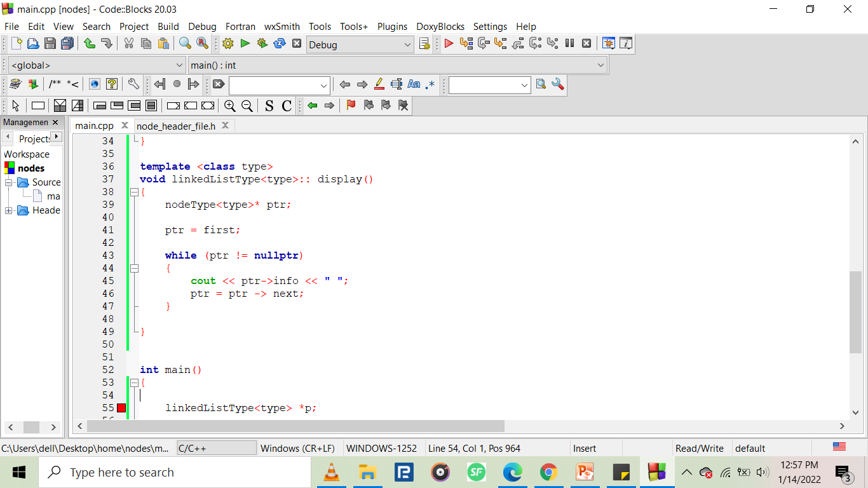The width and height of the screenshot is (868, 488).
Task: Click the C/C++ indicator in status bar
Action: tap(216, 448)
